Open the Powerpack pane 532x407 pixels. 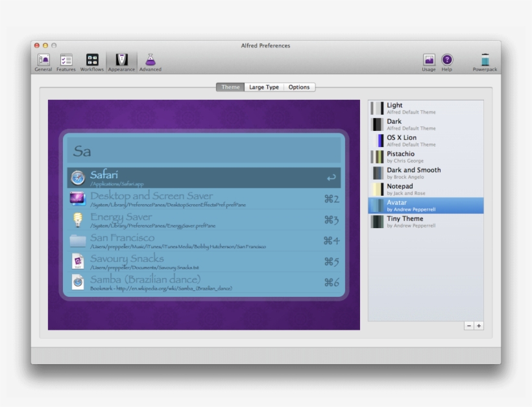485,63
